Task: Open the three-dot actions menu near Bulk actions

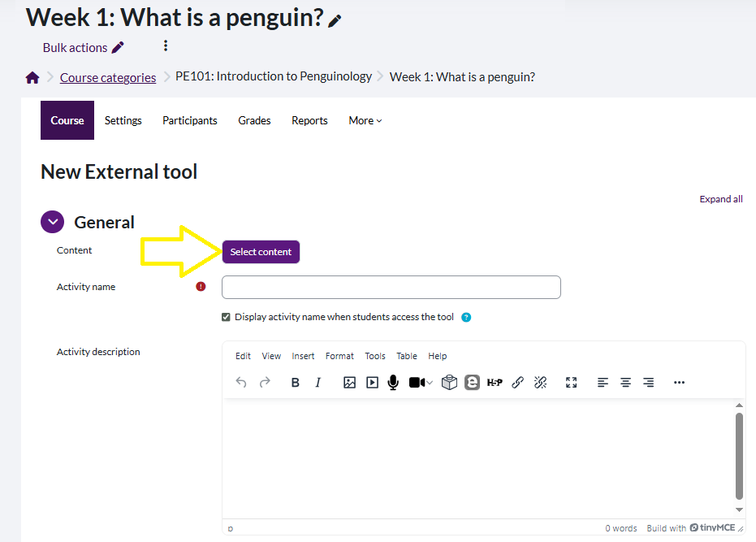Action: click(x=166, y=46)
